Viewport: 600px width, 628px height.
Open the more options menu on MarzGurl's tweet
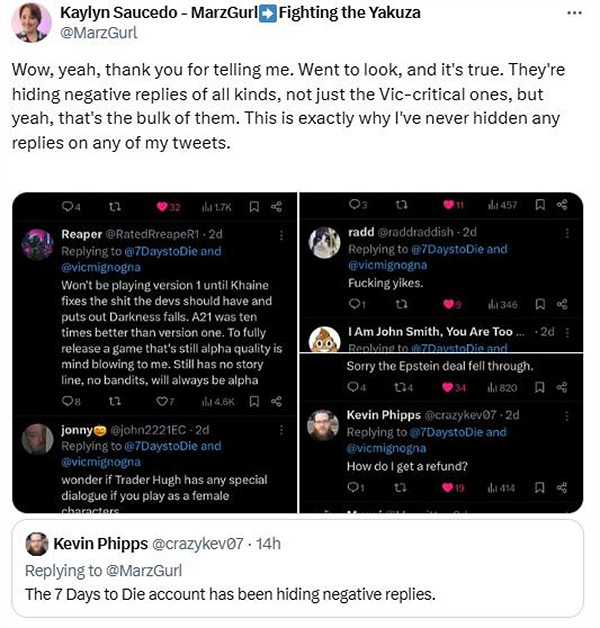[573, 13]
